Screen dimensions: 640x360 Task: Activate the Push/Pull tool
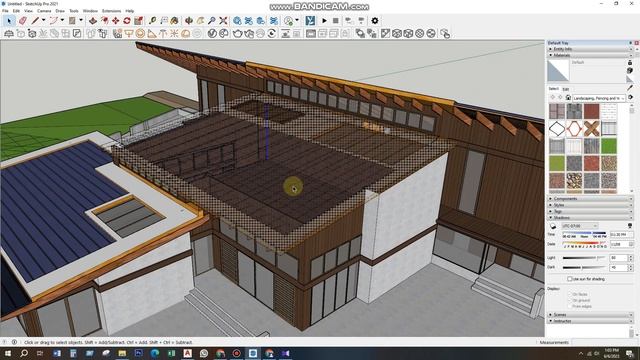pyautogui.click(x=93, y=20)
